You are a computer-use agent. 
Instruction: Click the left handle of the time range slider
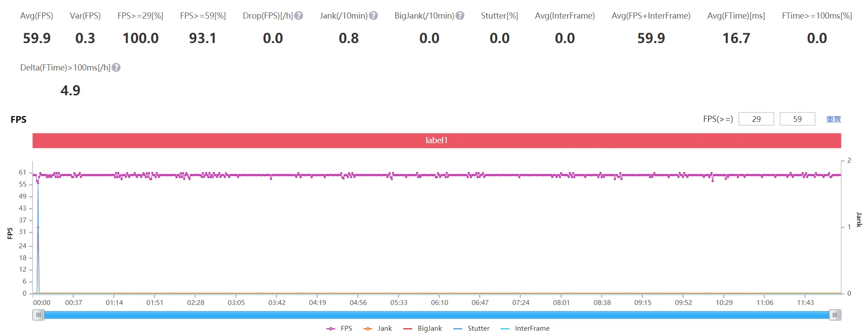tap(39, 315)
